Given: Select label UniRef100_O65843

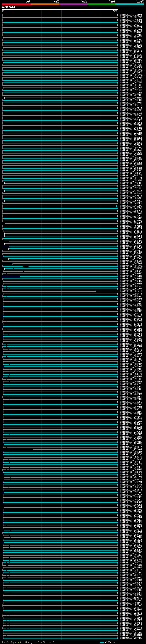Looking at the screenshot, I should click(131, 286).
